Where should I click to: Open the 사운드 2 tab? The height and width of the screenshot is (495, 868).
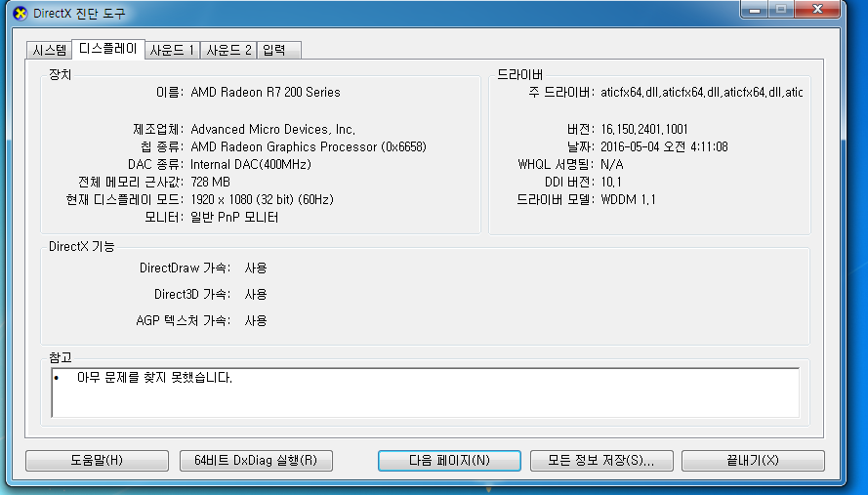coord(228,51)
